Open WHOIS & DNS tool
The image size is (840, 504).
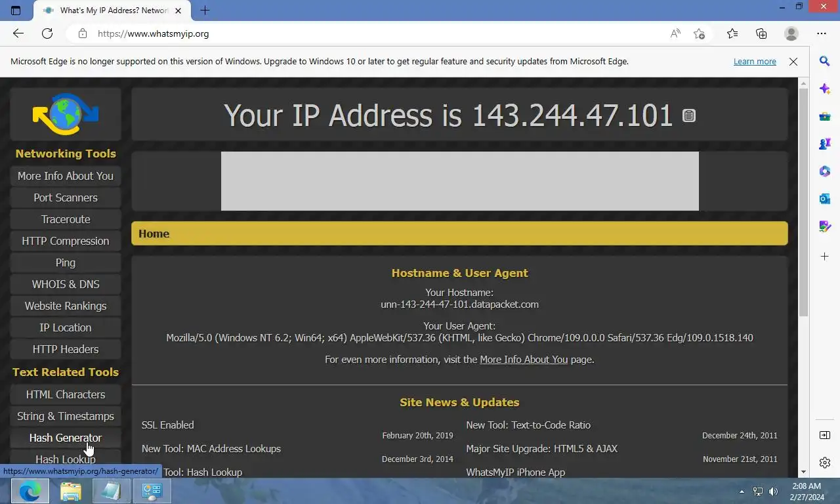[x=66, y=284]
